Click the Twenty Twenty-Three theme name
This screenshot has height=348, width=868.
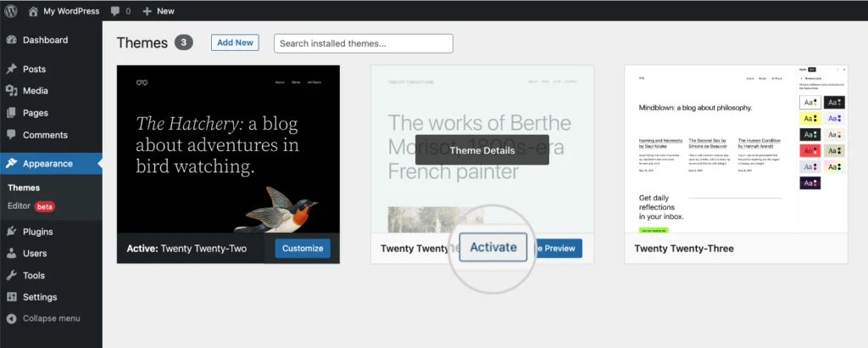[x=684, y=249]
